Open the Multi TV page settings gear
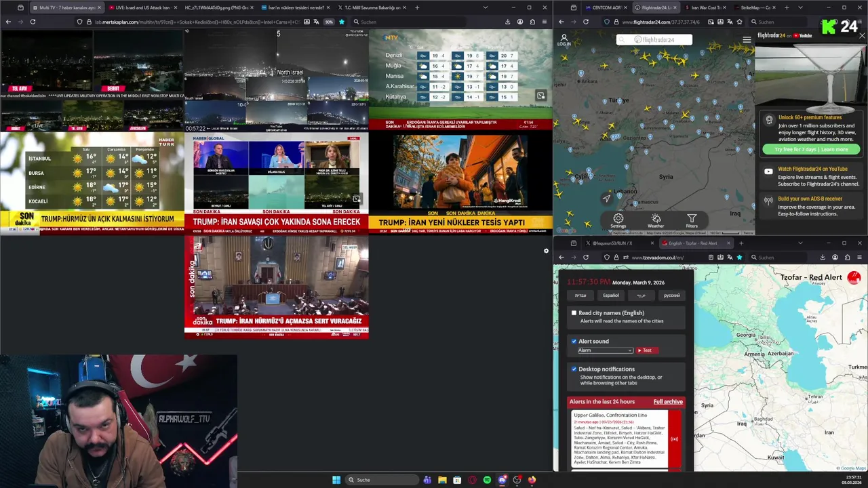Image resolution: width=868 pixels, height=488 pixels. [x=546, y=251]
